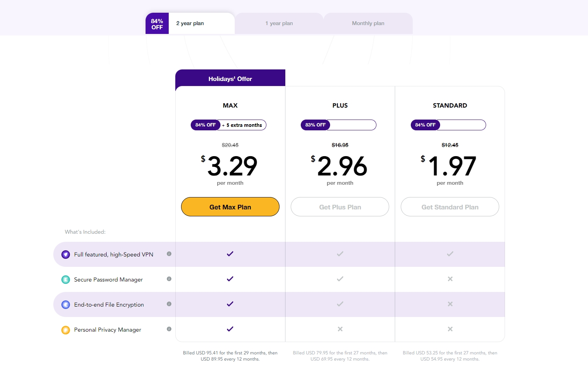Click Plus plan checkmark for high-Speed VPN

click(x=340, y=254)
